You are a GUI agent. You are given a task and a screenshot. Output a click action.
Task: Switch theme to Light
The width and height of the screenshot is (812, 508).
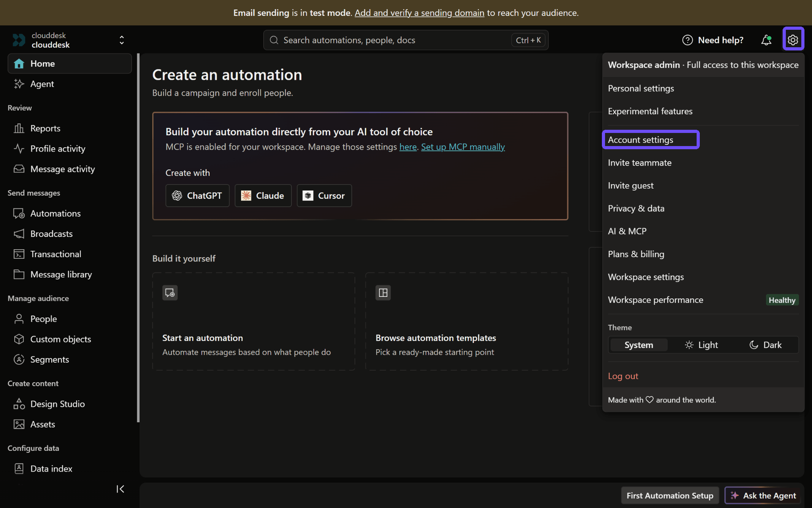(701, 345)
